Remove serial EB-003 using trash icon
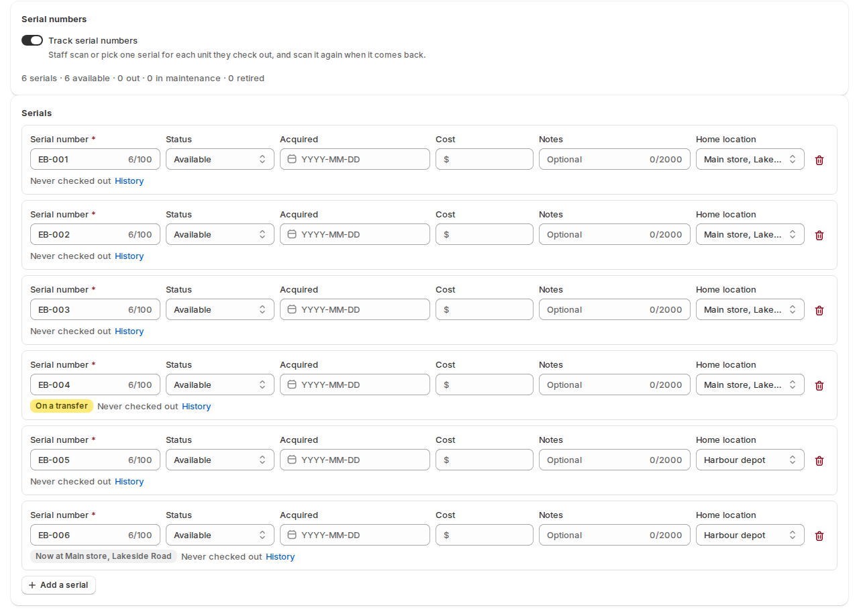Viewport: 859px width, 616px height. [819, 310]
